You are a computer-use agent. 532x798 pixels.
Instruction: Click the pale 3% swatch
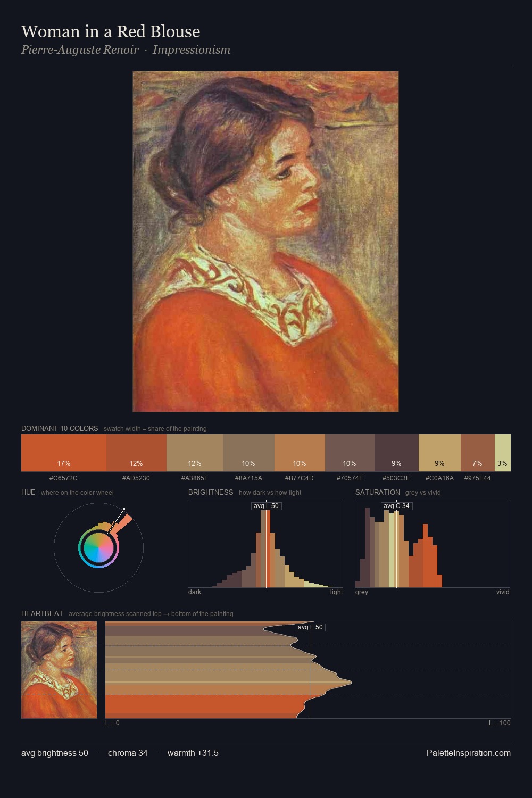click(503, 453)
